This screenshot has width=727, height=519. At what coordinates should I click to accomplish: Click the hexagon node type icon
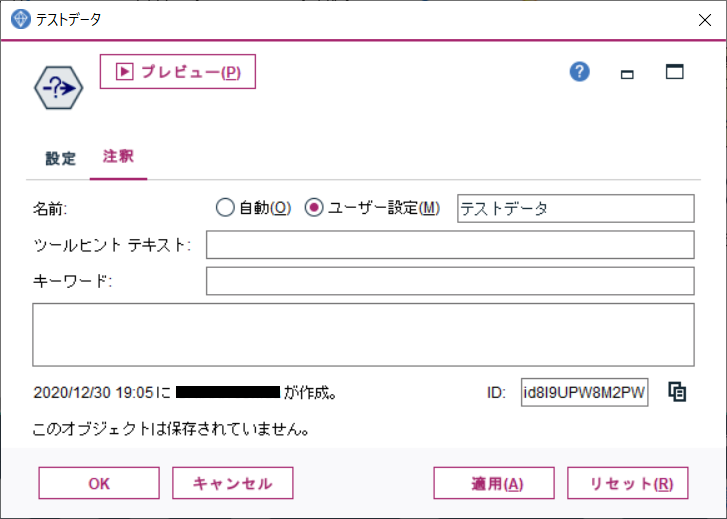coord(58,88)
